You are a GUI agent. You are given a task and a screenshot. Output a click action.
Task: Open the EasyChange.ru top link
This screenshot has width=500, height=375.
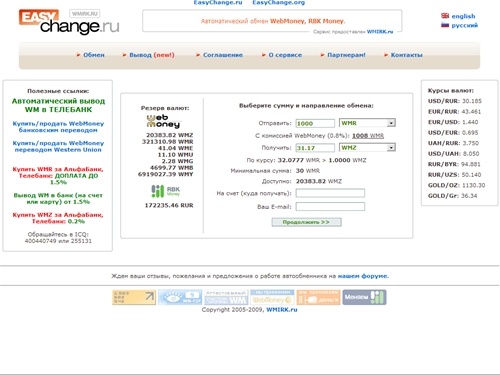[x=218, y=3]
